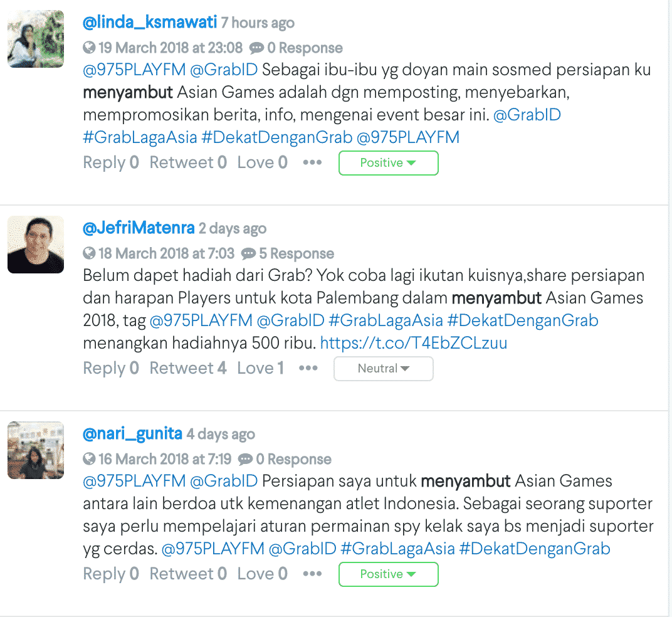Viewport: 672px width, 617px height.
Task: Open the #GrabLagaAsia hashtag in nari_gunita's tweet
Action: (x=397, y=549)
